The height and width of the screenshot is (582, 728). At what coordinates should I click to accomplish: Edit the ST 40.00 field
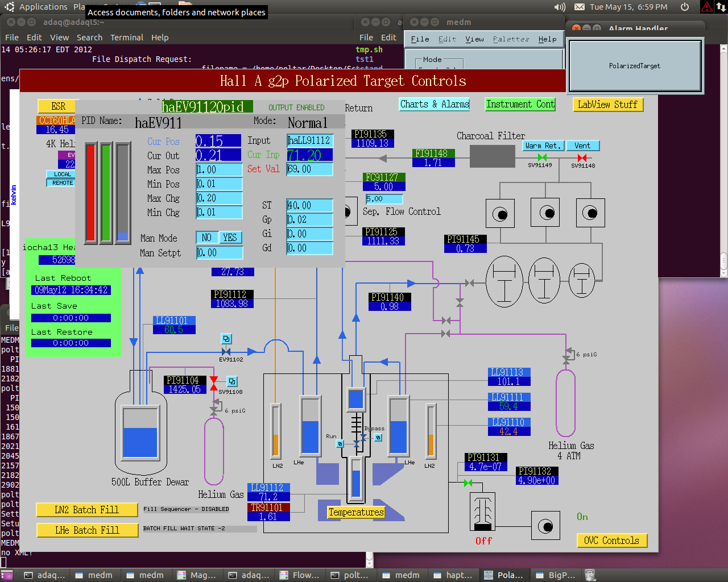click(309, 206)
